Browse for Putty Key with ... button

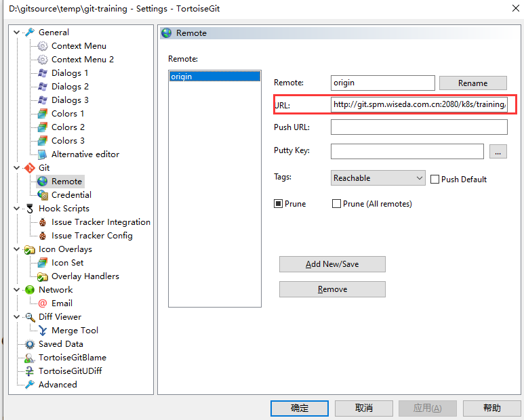(x=498, y=152)
